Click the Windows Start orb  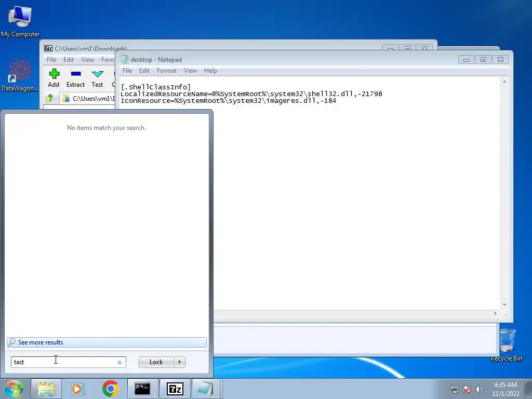click(14, 389)
